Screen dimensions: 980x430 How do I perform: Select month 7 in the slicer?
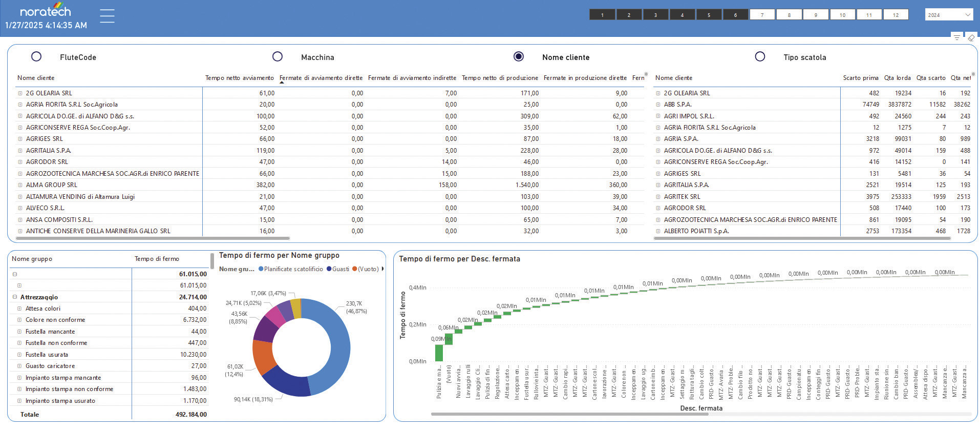(x=762, y=15)
